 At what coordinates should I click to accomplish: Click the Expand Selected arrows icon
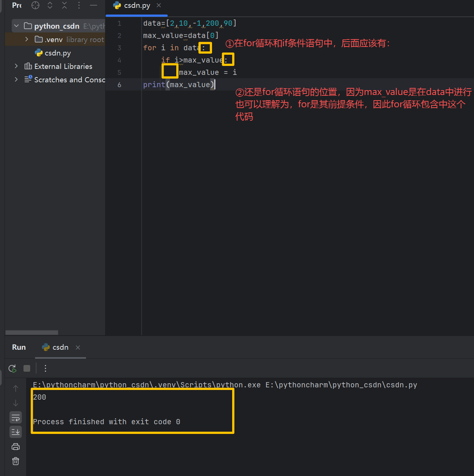tap(50, 5)
